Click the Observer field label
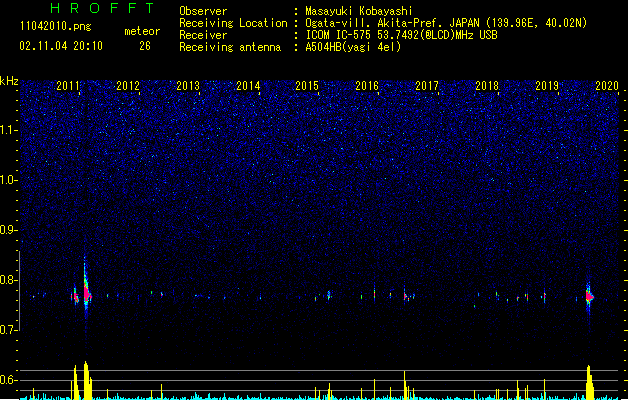This screenshot has width=629, height=400. pos(203,11)
